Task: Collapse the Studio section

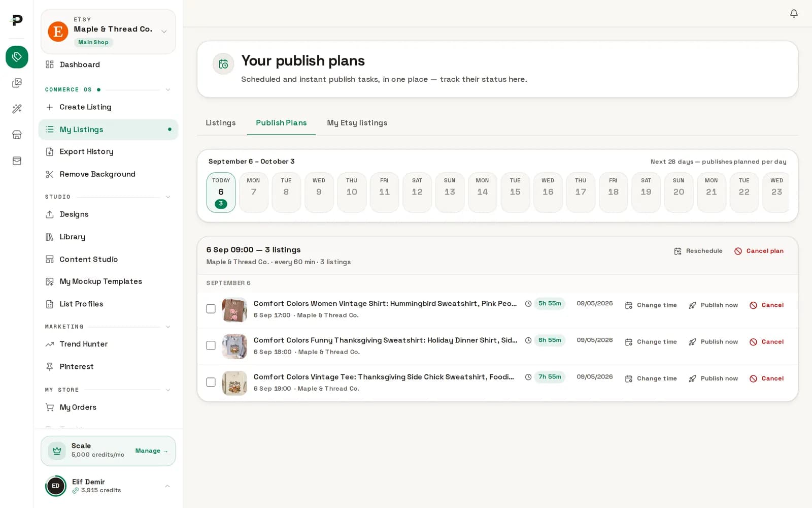Action: (168, 197)
